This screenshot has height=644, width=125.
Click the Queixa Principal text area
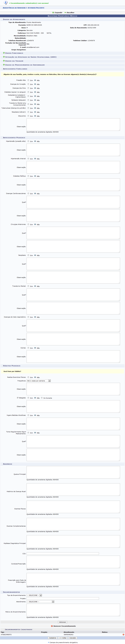point(73,472)
